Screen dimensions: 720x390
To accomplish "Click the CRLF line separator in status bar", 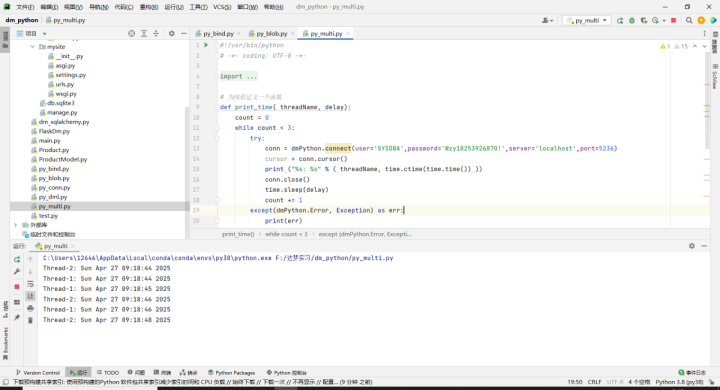I will (594, 382).
